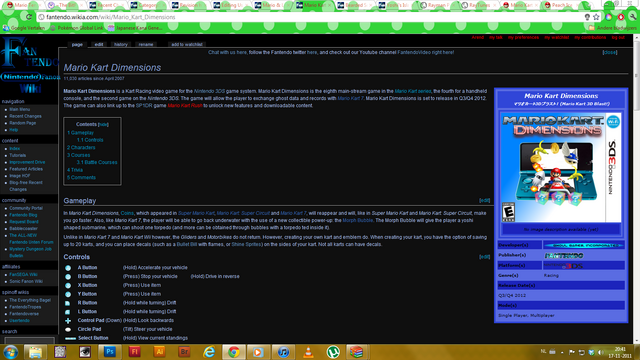Open the wiki 'history' tab

[121, 44]
